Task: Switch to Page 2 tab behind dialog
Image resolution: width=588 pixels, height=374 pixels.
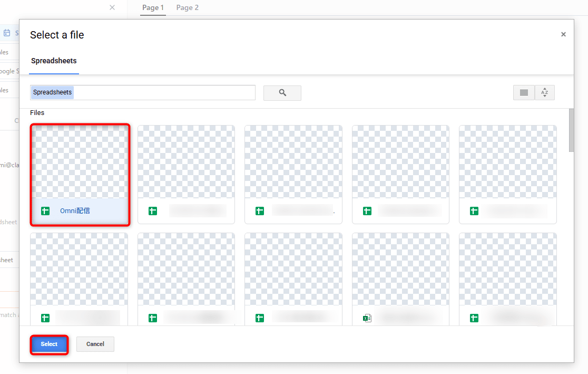Action: 188,8
